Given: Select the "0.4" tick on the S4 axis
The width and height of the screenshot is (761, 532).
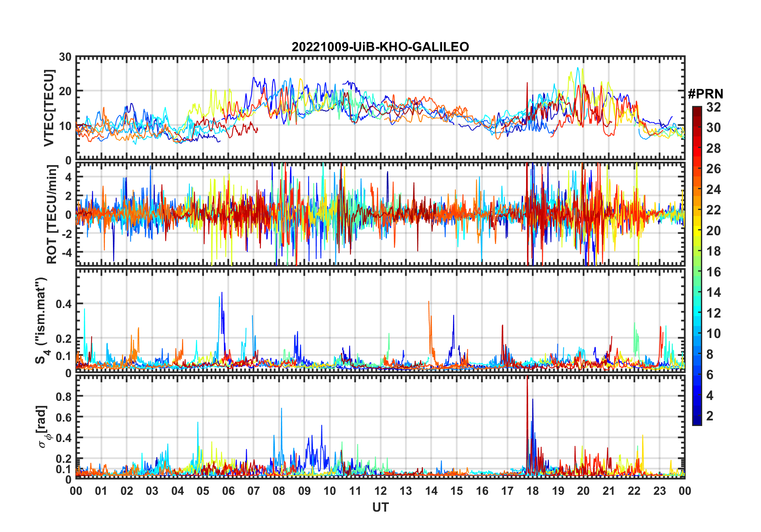Looking at the screenshot, I should tap(64, 304).
